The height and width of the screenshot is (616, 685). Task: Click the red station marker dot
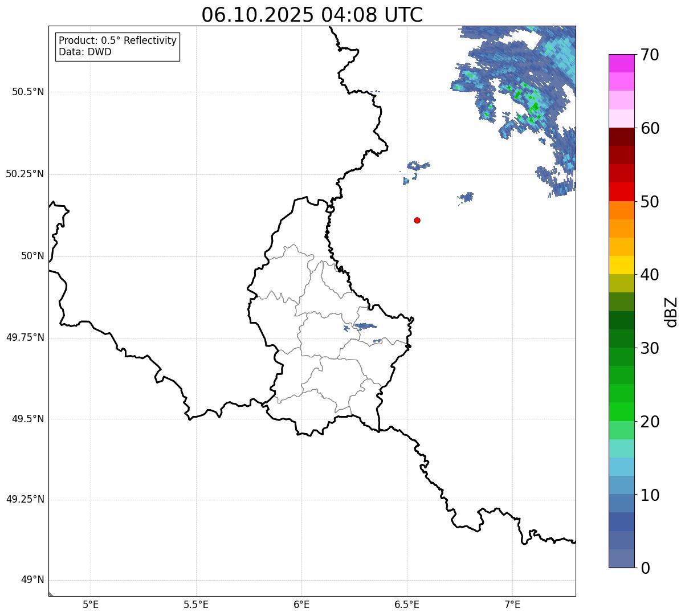click(x=417, y=220)
